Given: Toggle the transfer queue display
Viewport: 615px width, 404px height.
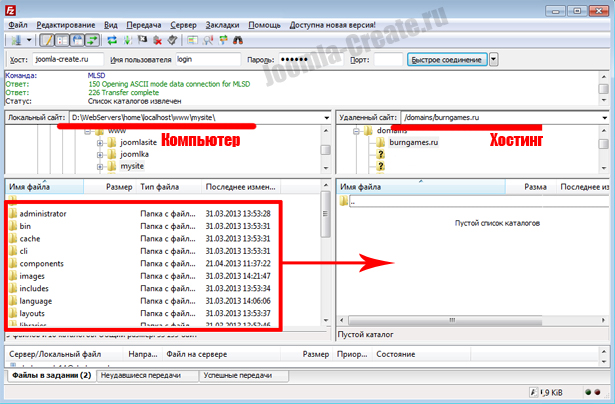Looking at the screenshot, I should (x=91, y=40).
